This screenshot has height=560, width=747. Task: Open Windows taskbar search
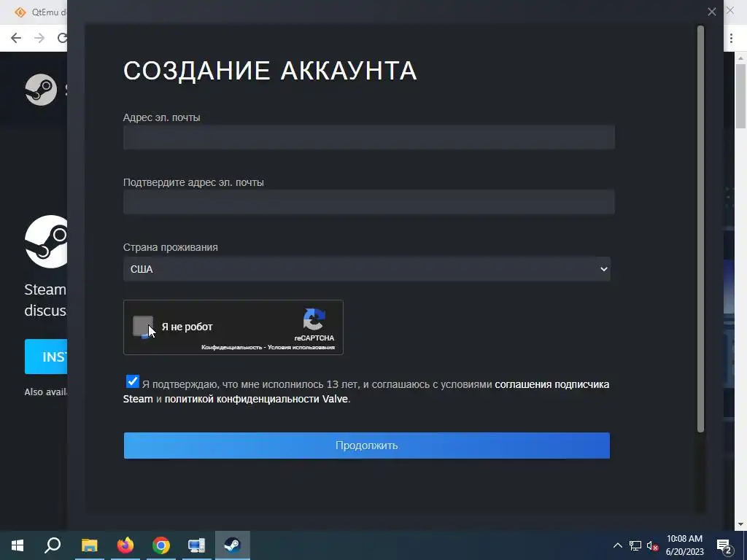pyautogui.click(x=53, y=545)
